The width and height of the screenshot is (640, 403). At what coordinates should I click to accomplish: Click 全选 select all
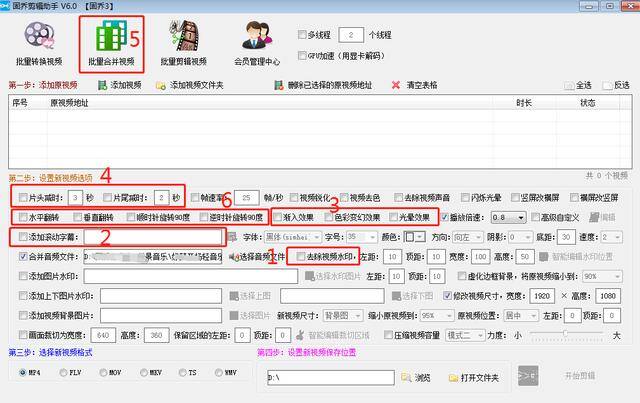click(578, 85)
